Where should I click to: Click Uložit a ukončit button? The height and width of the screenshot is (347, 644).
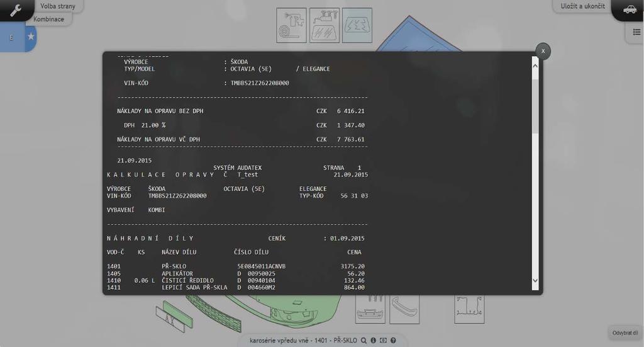[582, 6]
